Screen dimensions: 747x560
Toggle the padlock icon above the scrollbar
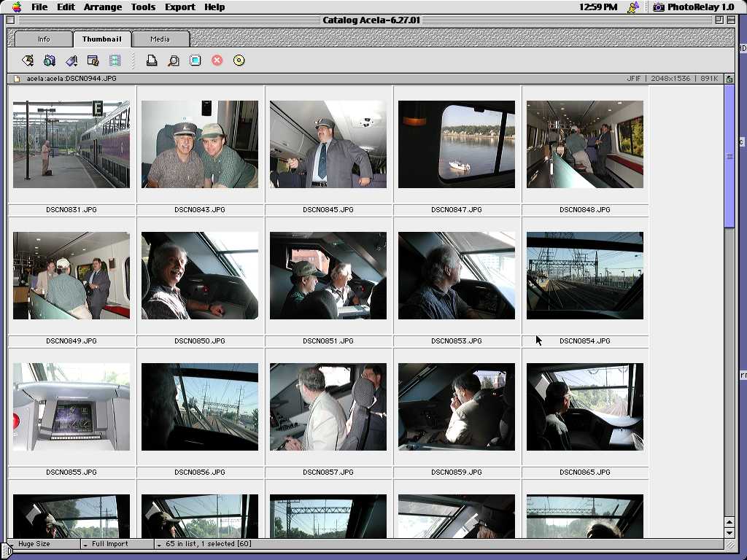click(x=729, y=79)
